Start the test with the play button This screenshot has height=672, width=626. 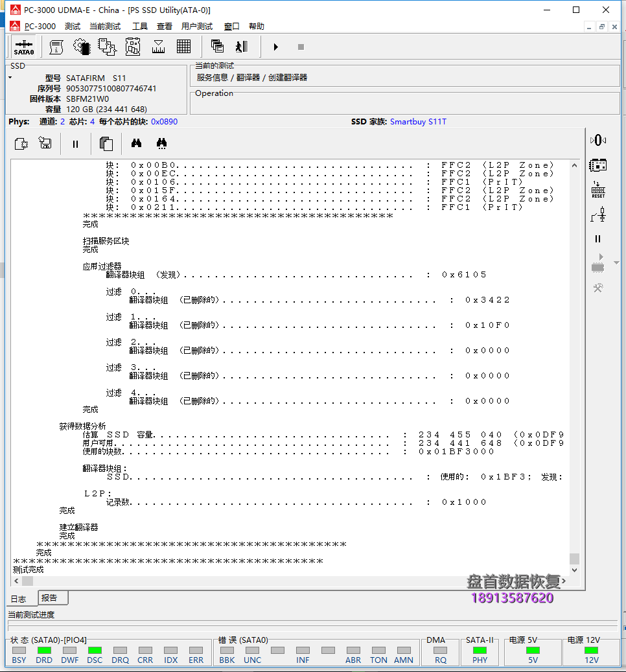[276, 47]
